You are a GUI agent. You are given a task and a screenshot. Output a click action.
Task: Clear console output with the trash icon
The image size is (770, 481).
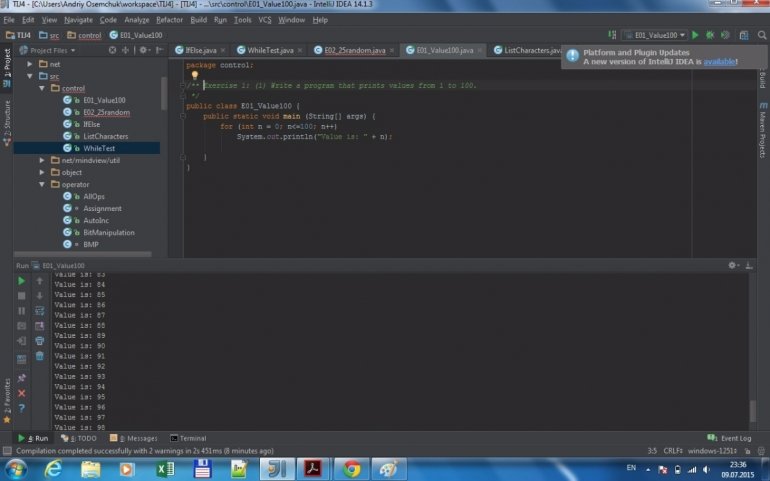[40, 355]
